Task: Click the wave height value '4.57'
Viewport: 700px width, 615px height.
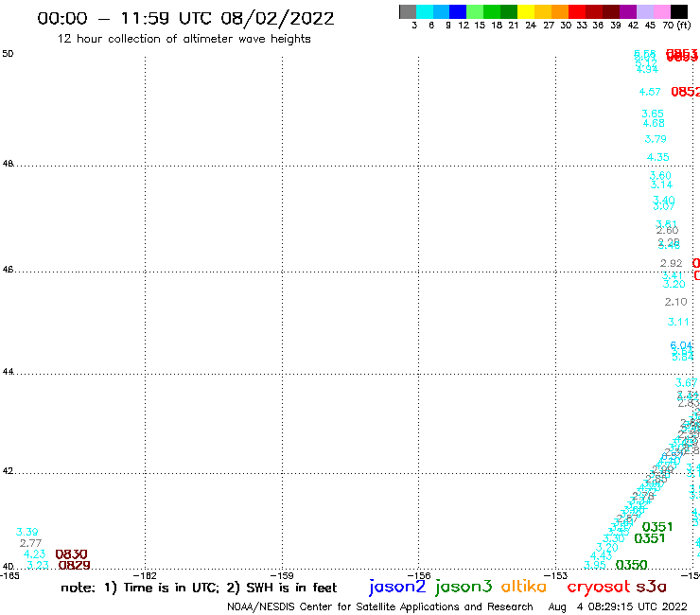Action: 650,92
